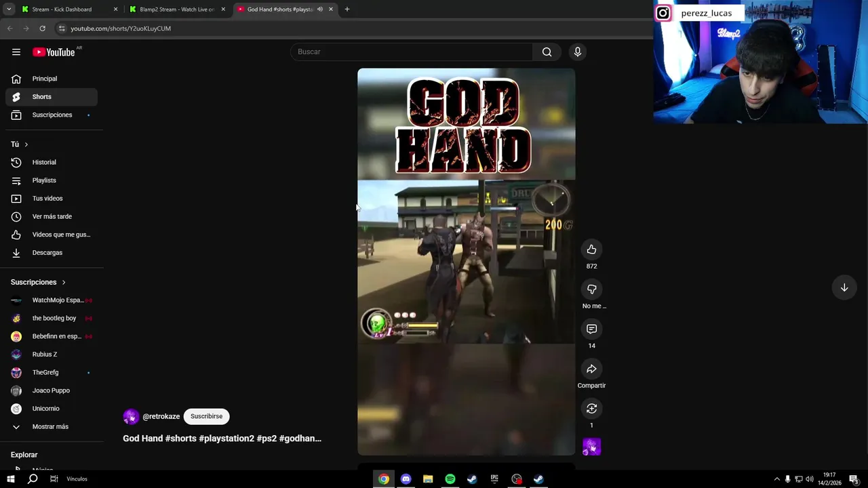Open Windows taskbar search
Viewport: 868px width, 488px height.
(33, 479)
